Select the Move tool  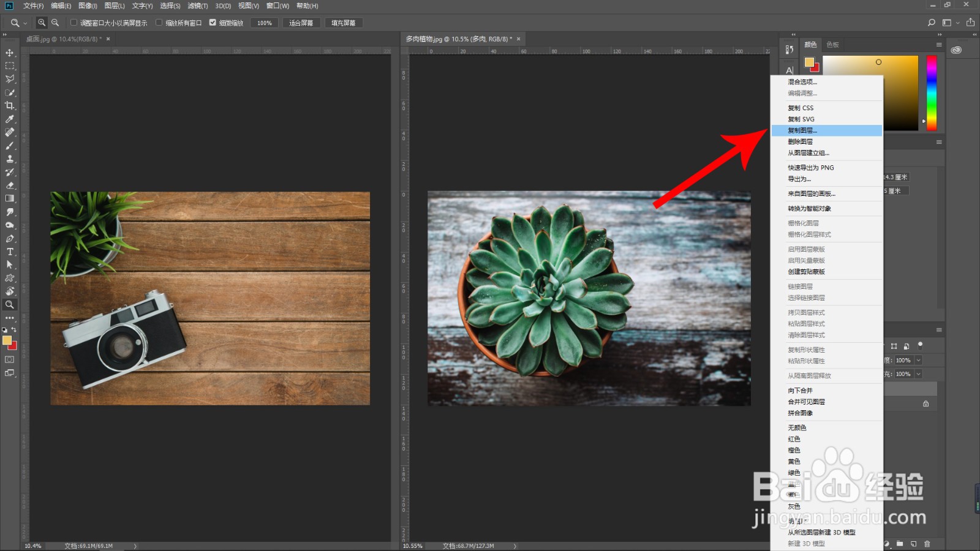pyautogui.click(x=10, y=53)
